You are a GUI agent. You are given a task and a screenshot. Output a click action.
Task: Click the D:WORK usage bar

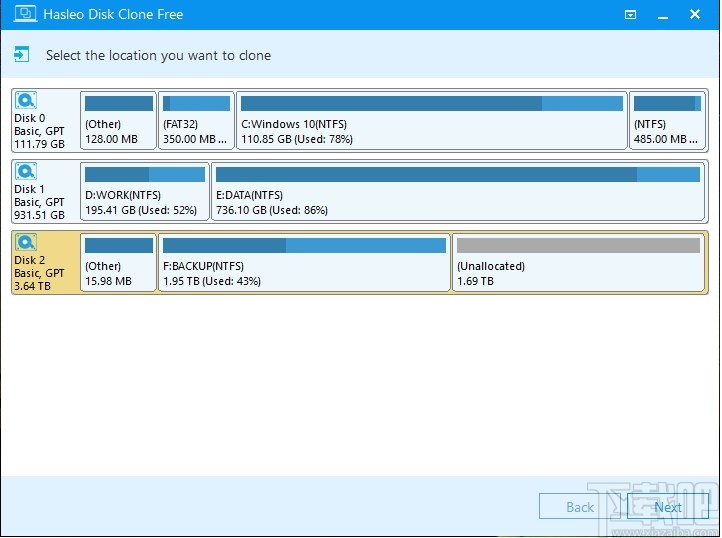coord(145,174)
